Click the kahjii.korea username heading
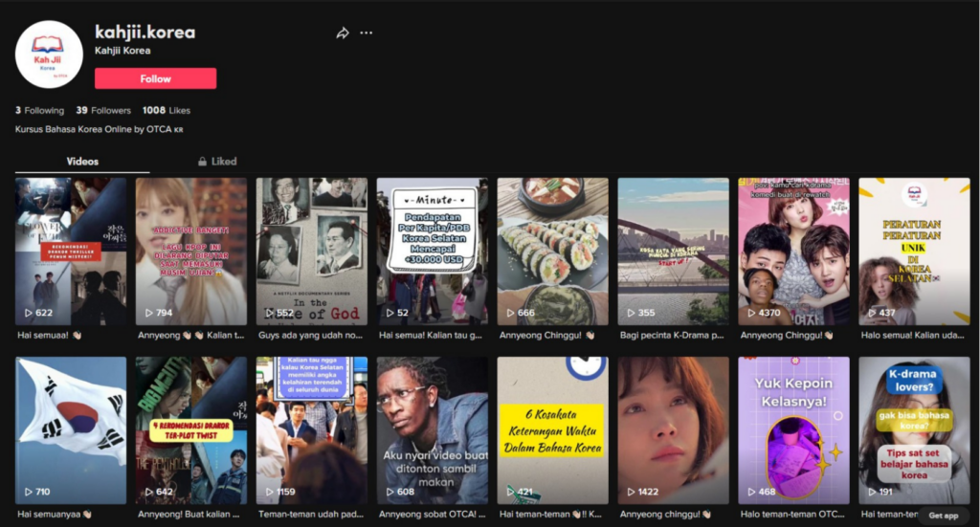The image size is (980, 527). [x=145, y=32]
